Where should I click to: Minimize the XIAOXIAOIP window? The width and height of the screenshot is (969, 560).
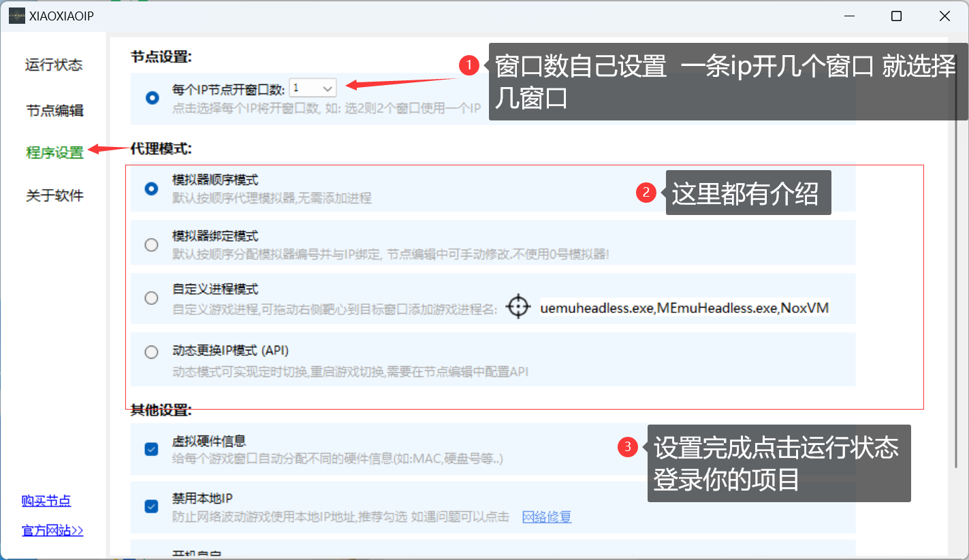(x=848, y=16)
